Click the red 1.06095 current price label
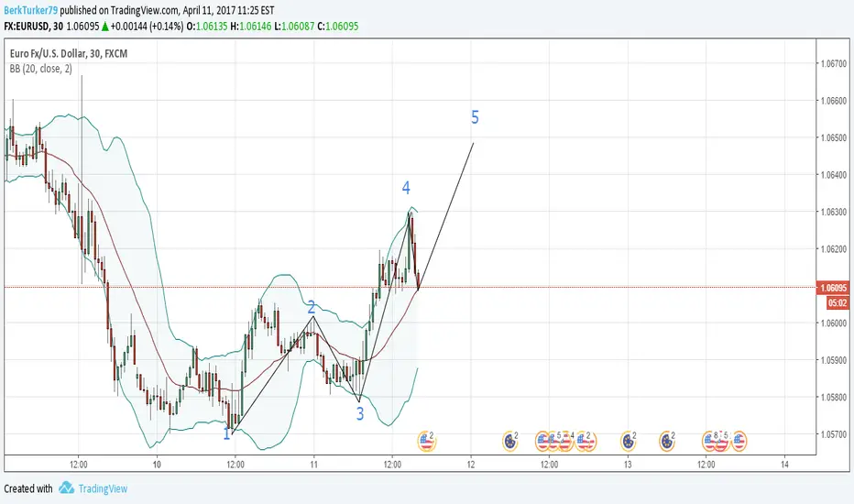 pos(833,288)
